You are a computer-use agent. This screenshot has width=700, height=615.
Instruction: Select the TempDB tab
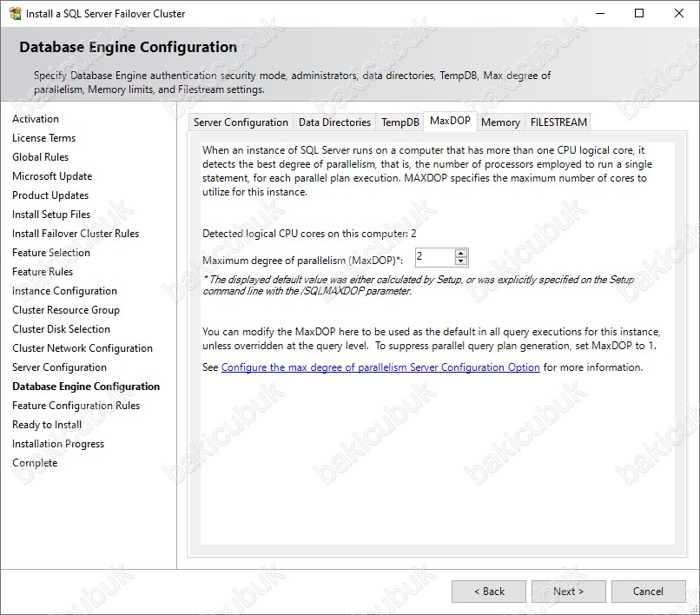click(x=400, y=122)
